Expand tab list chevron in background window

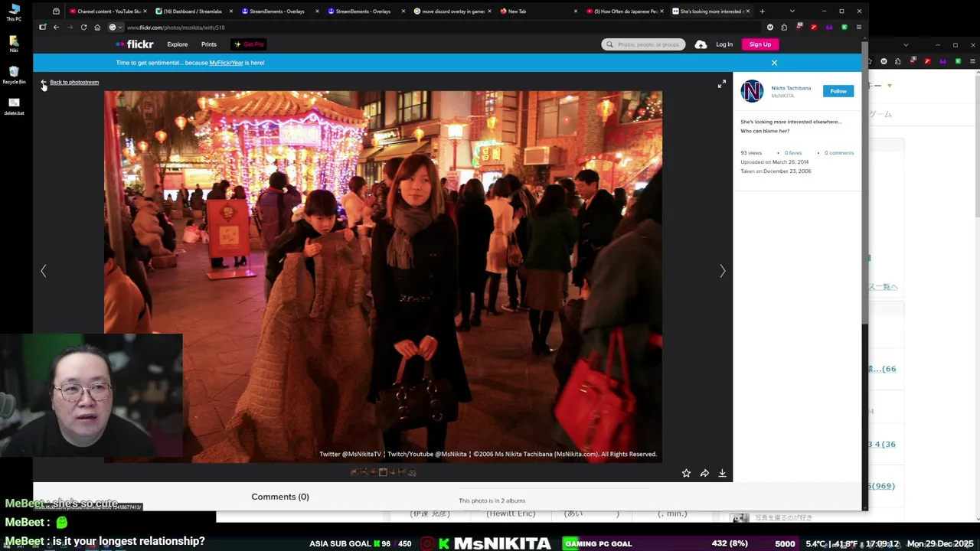906,45
